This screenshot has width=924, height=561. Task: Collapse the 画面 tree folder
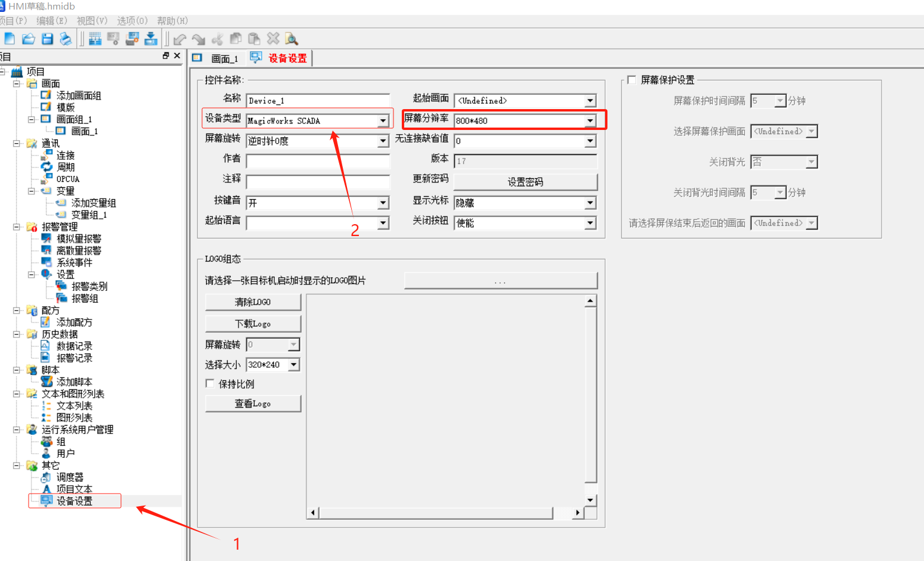17,83
